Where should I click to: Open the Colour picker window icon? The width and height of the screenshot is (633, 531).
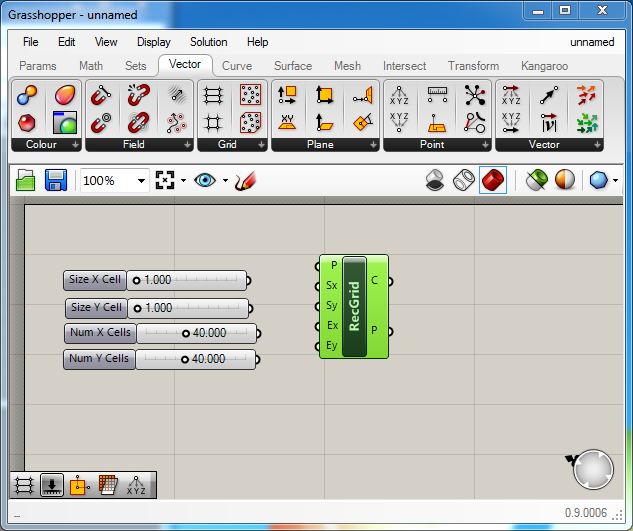coord(65,123)
